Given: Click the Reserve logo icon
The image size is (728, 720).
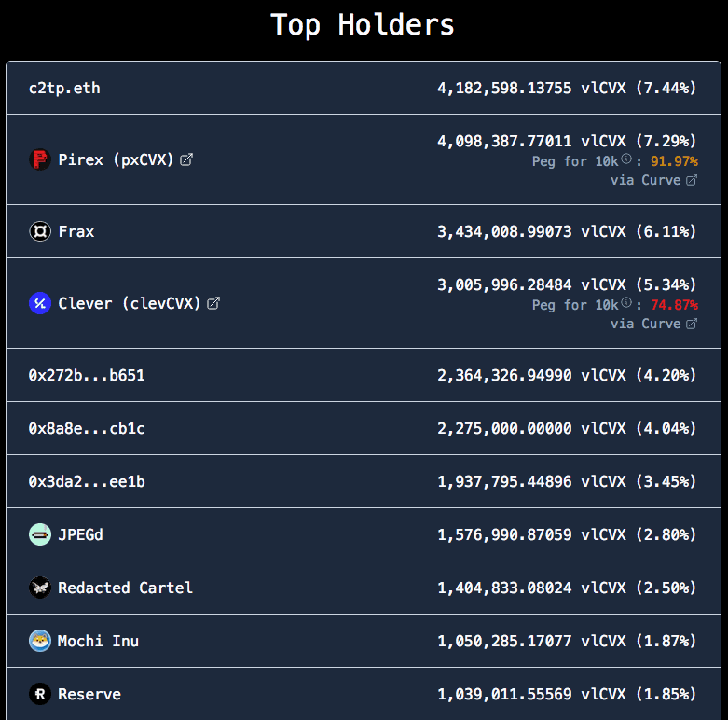Looking at the screenshot, I should (39, 694).
